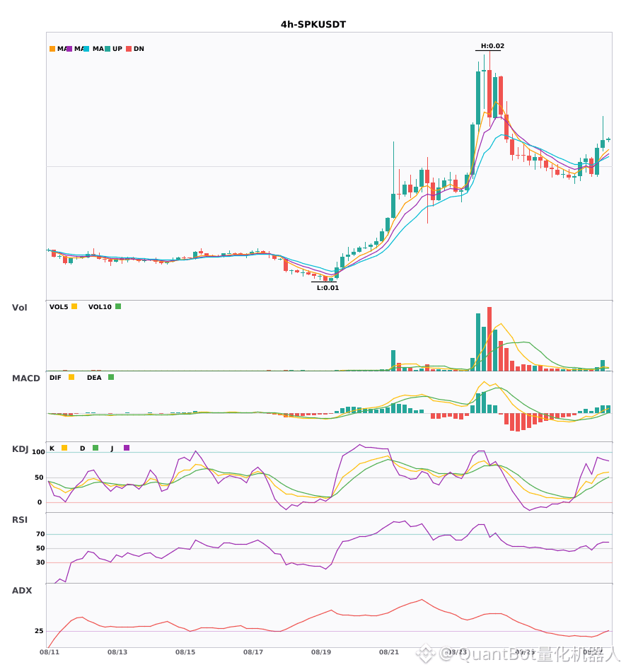Click the purple MA legend swatch
Viewport: 626px width, 672px height.
point(69,49)
